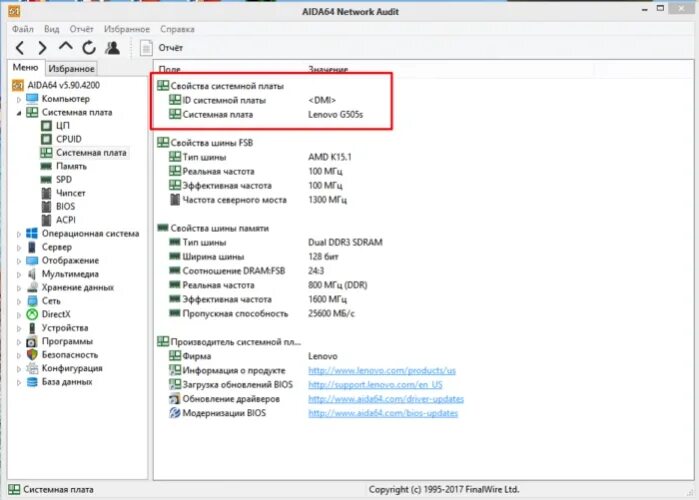Click the Отображение display icon
Viewport: 699px width, 500px height.
click(x=32, y=260)
